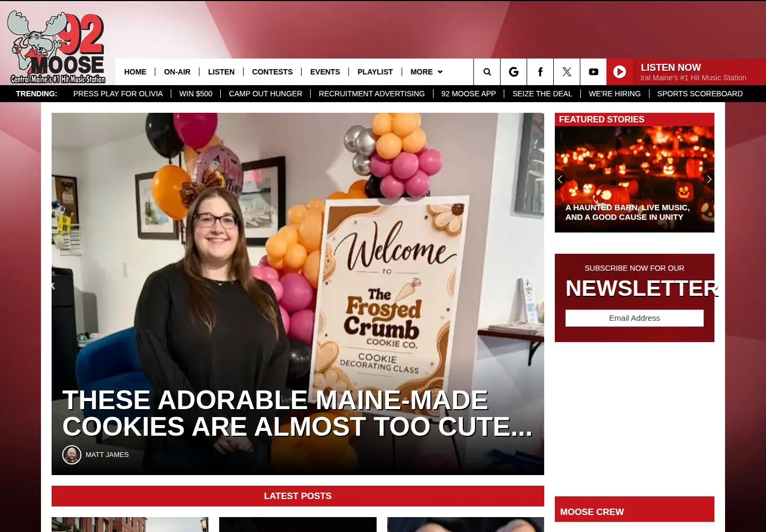
Task: Click the Google icon in header
Action: 513,72
